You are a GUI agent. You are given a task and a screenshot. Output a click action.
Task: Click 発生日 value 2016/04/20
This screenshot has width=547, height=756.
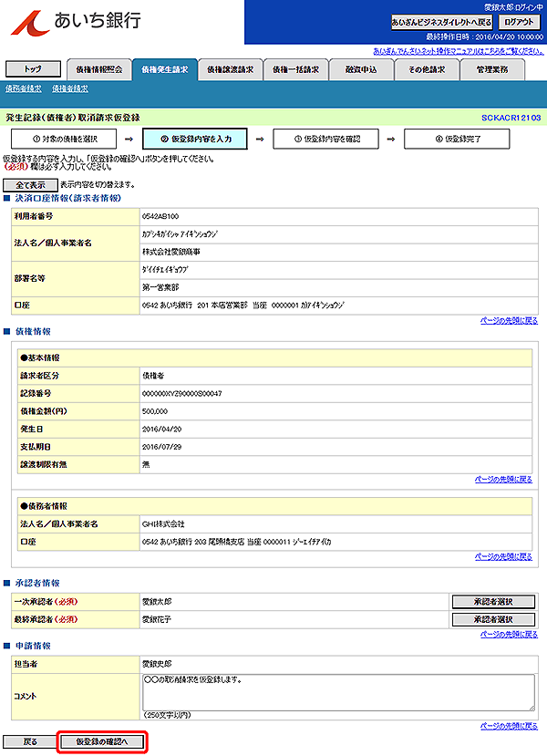pyautogui.click(x=161, y=430)
